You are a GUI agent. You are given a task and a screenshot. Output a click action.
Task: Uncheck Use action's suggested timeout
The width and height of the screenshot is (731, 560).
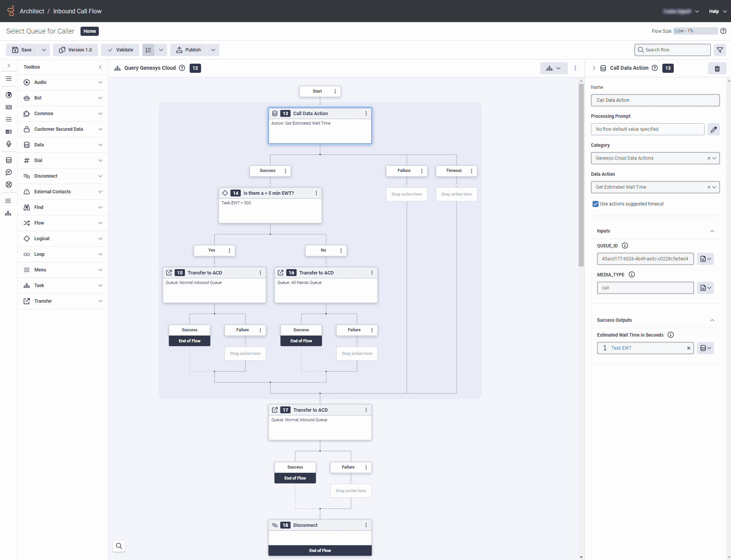[x=595, y=204]
